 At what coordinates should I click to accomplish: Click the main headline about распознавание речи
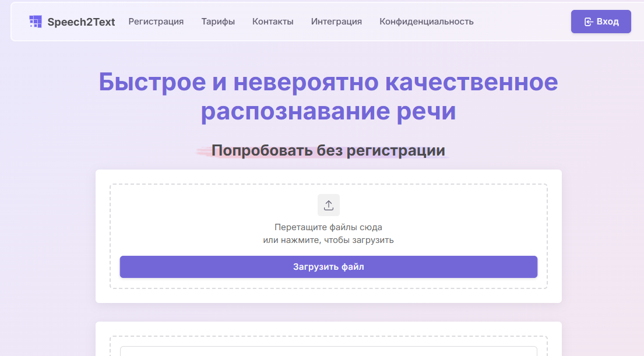pos(328,97)
